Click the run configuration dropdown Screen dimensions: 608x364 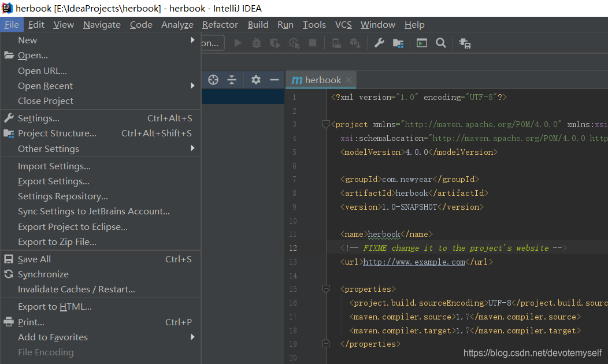pyautogui.click(x=213, y=43)
